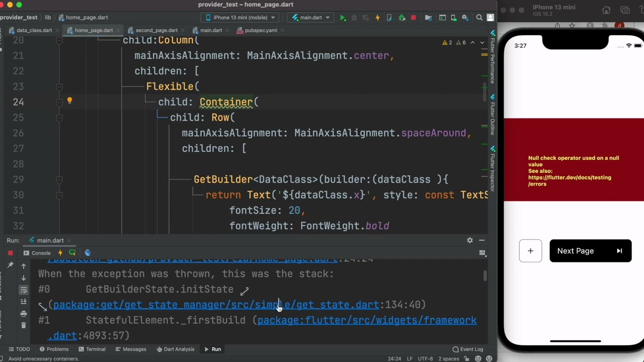Screen dimensions: 644x362
Task: Toggle the read-only lock icon in status bar
Action: click(466, 358)
